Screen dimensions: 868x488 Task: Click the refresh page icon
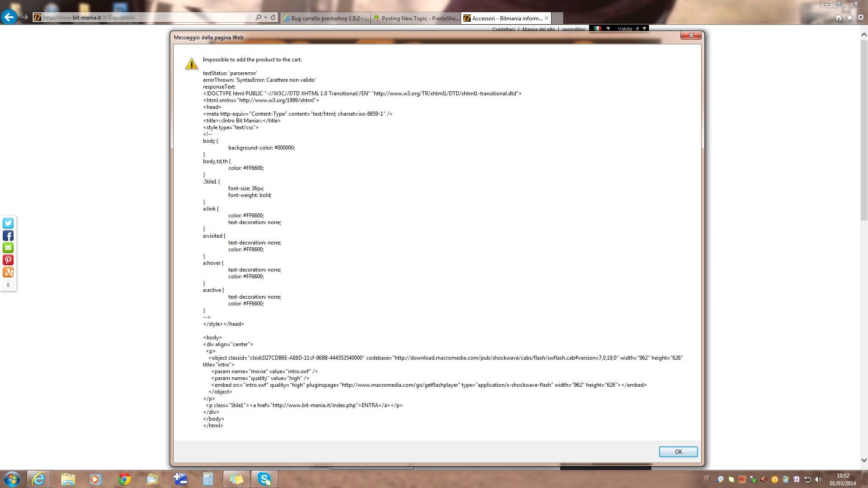[273, 17]
